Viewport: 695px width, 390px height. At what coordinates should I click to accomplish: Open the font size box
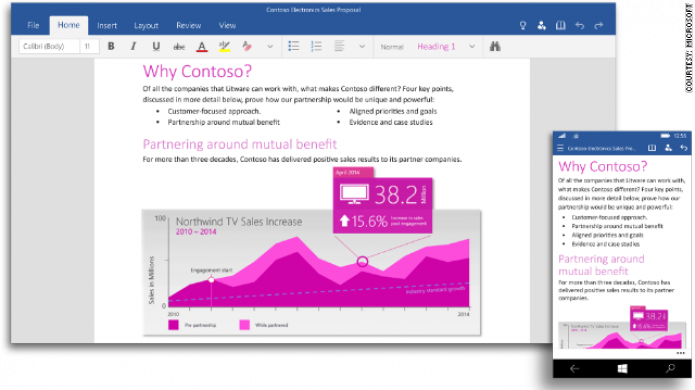90,46
